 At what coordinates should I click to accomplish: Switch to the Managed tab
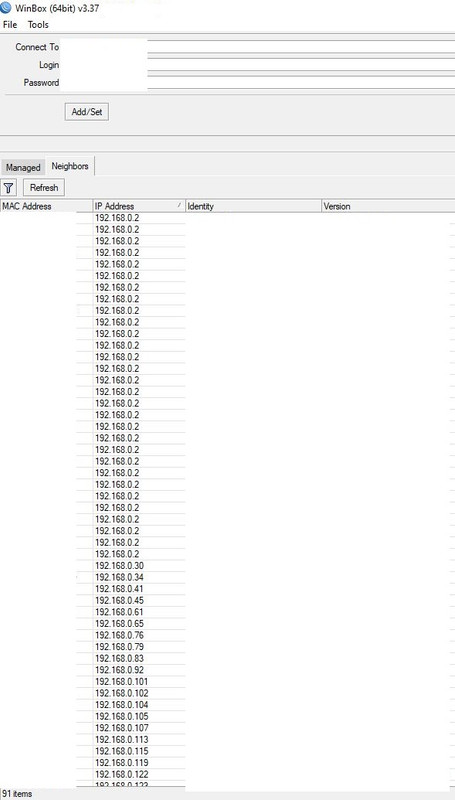(x=23, y=167)
